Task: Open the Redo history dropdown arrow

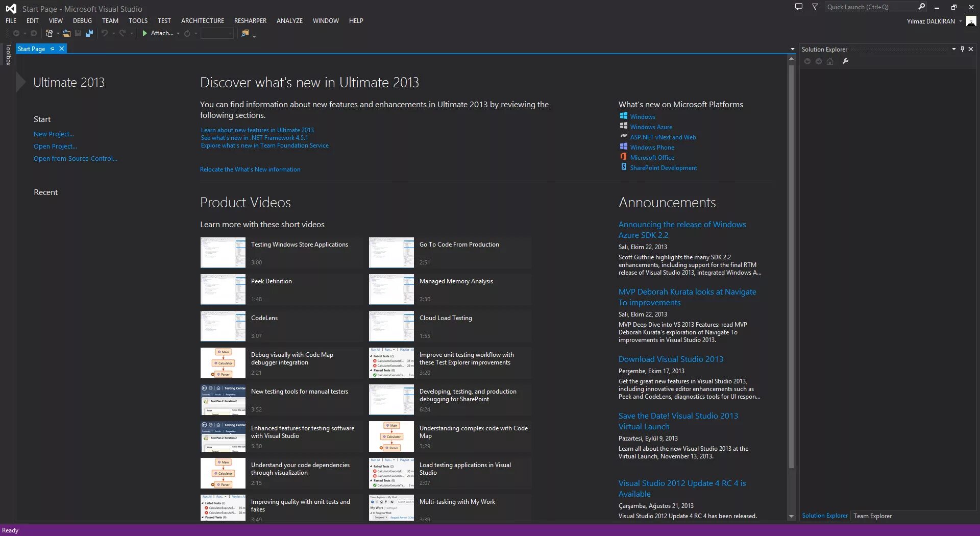Action: pyautogui.click(x=132, y=34)
